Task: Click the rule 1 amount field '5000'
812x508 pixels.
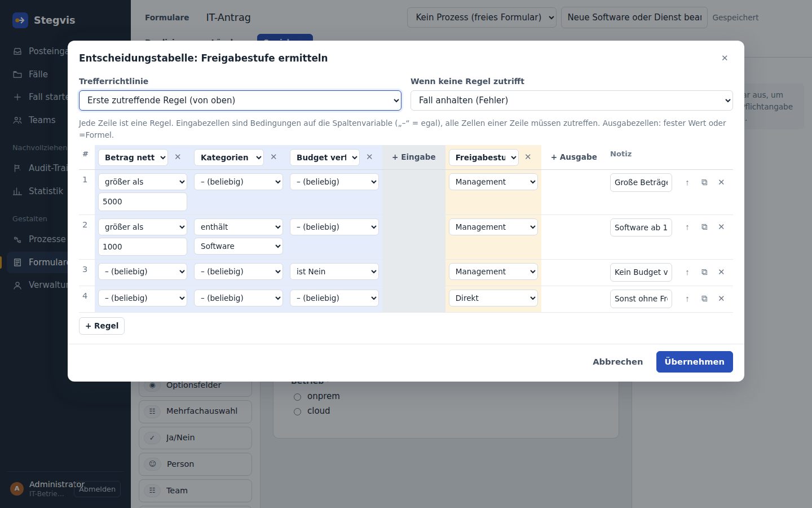Action: click(143, 202)
